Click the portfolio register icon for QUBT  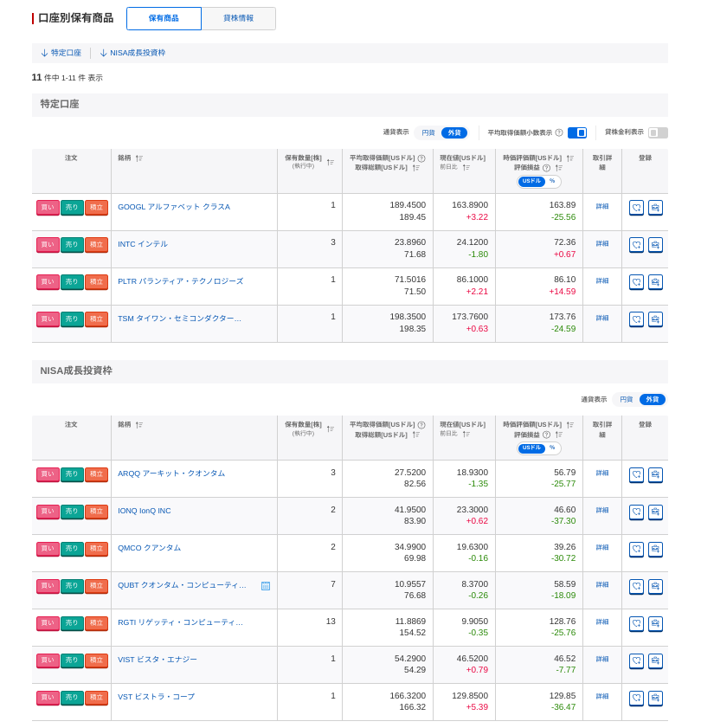tap(655, 586)
